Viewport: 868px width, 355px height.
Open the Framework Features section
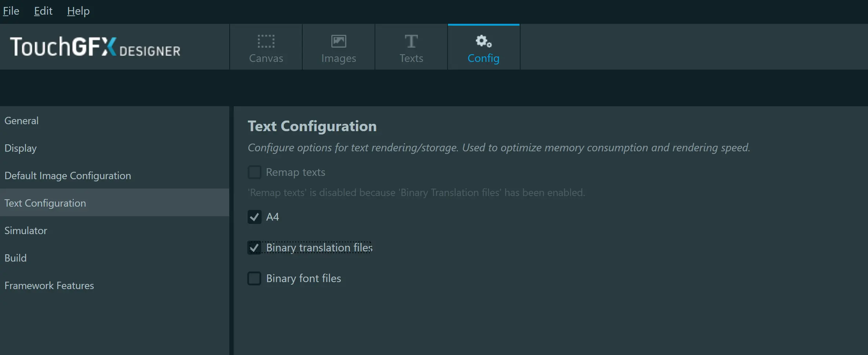coord(114,285)
